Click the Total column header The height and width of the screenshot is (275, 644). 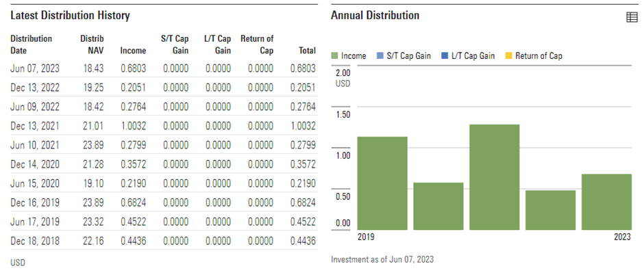(x=307, y=51)
